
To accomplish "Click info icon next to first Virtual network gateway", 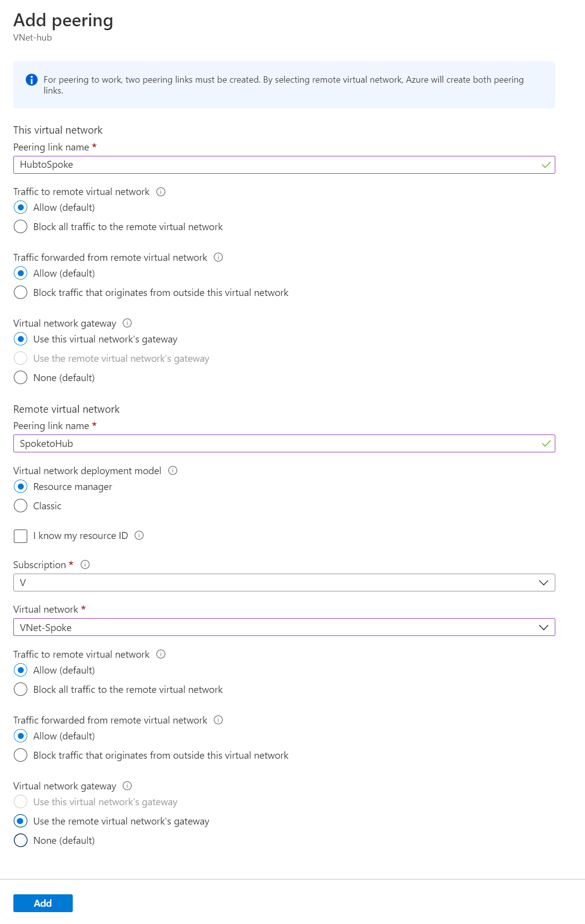I will point(127,323).
